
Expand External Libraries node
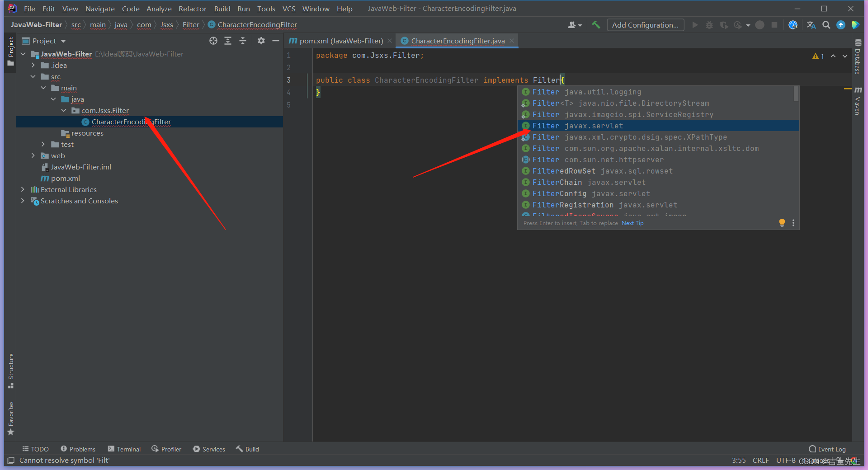click(x=23, y=190)
